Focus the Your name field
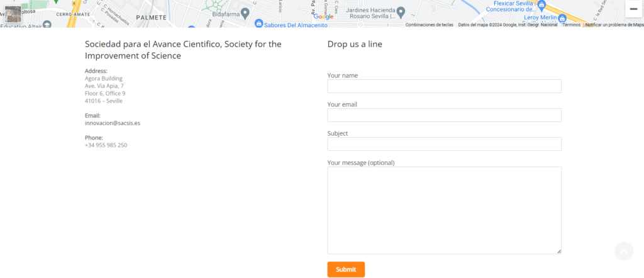Image resolution: width=644 pixels, height=278 pixels. (x=444, y=86)
